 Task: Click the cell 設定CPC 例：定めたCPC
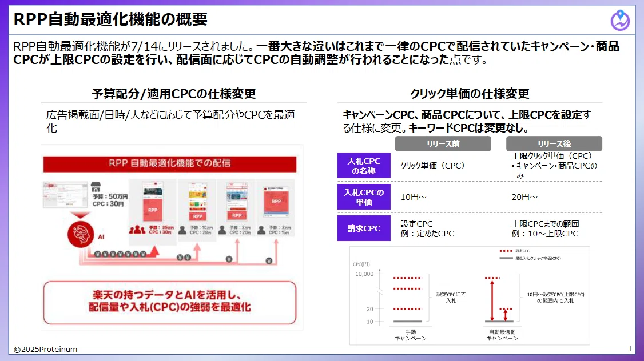click(x=427, y=229)
